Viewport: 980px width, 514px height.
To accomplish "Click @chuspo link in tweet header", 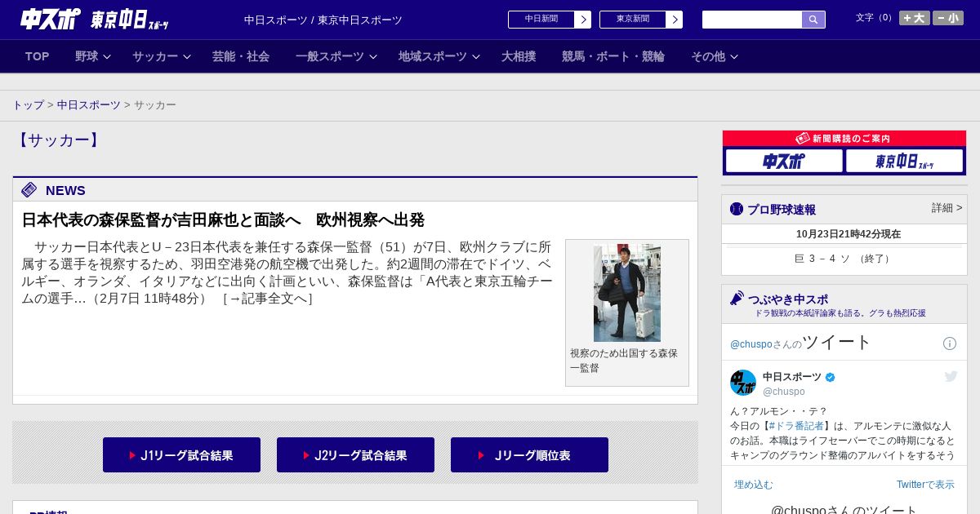I will (x=751, y=344).
